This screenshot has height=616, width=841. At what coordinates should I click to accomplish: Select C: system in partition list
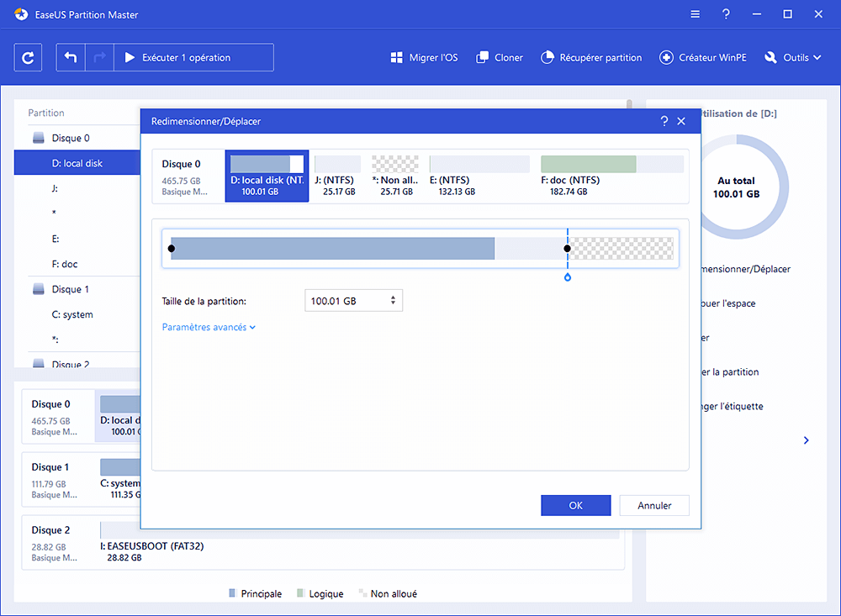[72, 314]
